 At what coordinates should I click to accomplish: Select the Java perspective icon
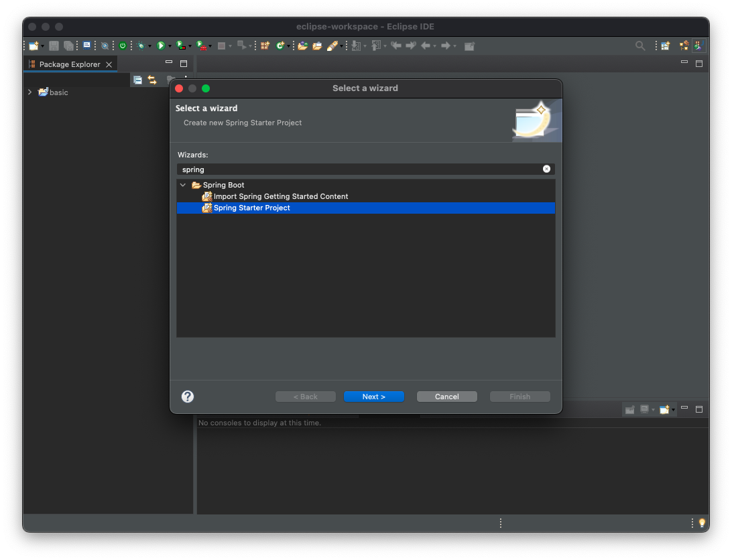pyautogui.click(x=699, y=46)
